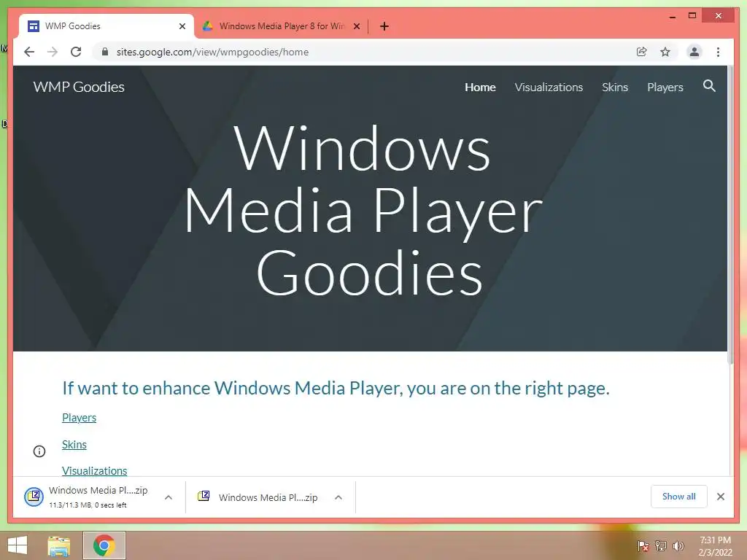This screenshot has width=747, height=560.
Task: Open the Chrome three-dot menu
Action: (718, 52)
